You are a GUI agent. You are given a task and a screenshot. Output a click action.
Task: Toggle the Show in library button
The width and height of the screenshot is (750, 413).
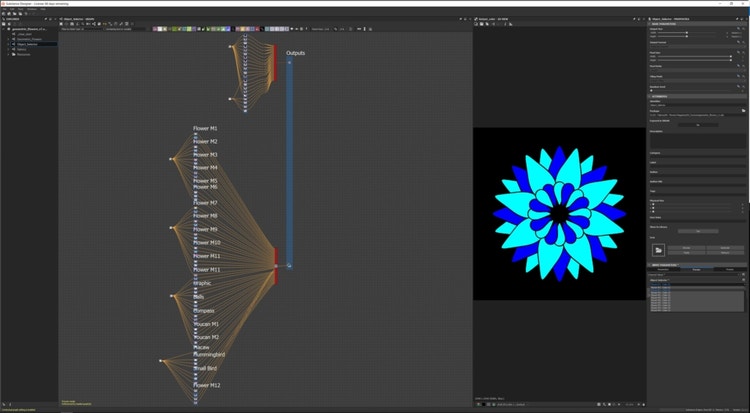pos(698,231)
